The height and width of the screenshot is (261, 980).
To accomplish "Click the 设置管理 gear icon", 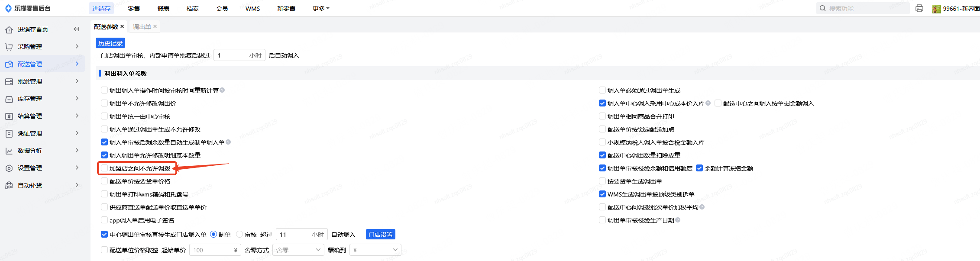I will point(9,168).
